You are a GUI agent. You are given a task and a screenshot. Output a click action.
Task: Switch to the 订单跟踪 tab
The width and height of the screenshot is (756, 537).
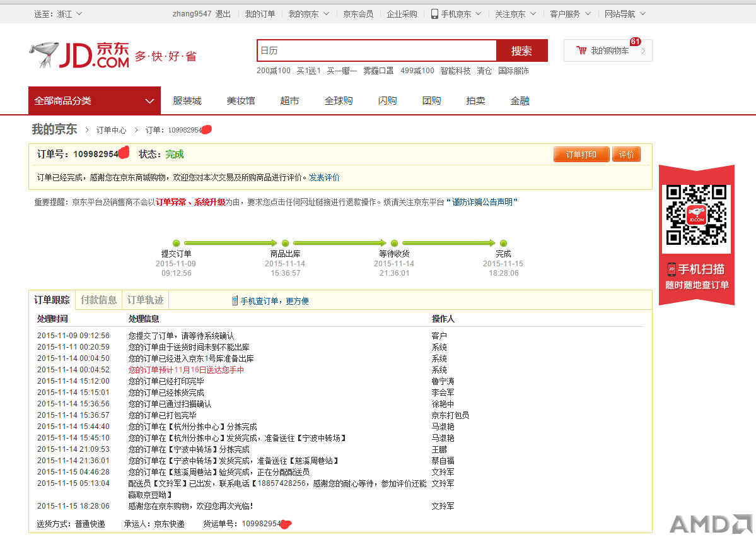[x=52, y=300]
